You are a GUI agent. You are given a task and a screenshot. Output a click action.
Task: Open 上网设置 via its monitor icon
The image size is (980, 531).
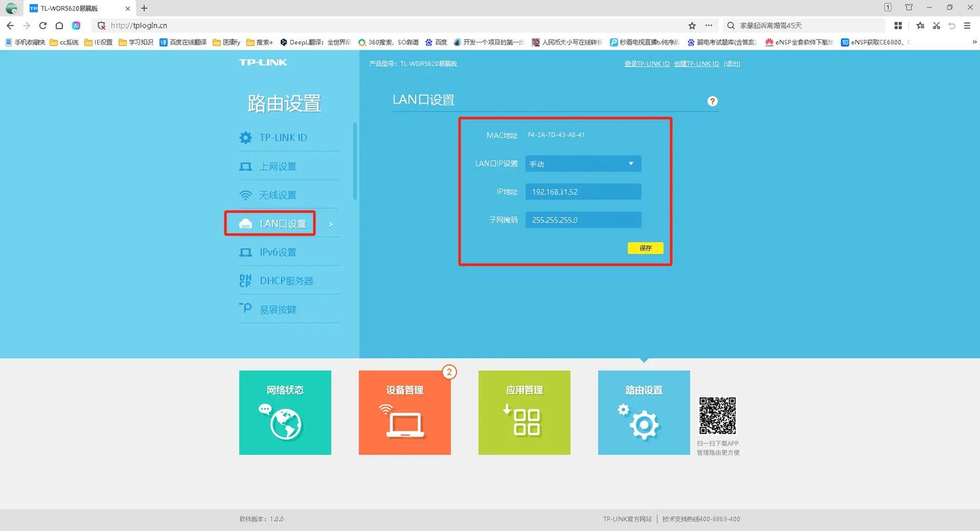(x=245, y=166)
